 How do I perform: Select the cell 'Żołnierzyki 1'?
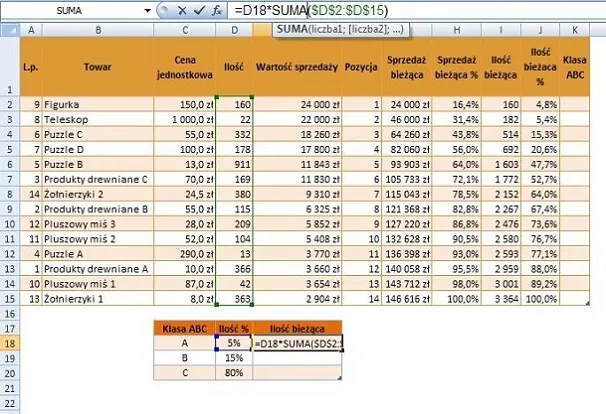click(x=98, y=299)
